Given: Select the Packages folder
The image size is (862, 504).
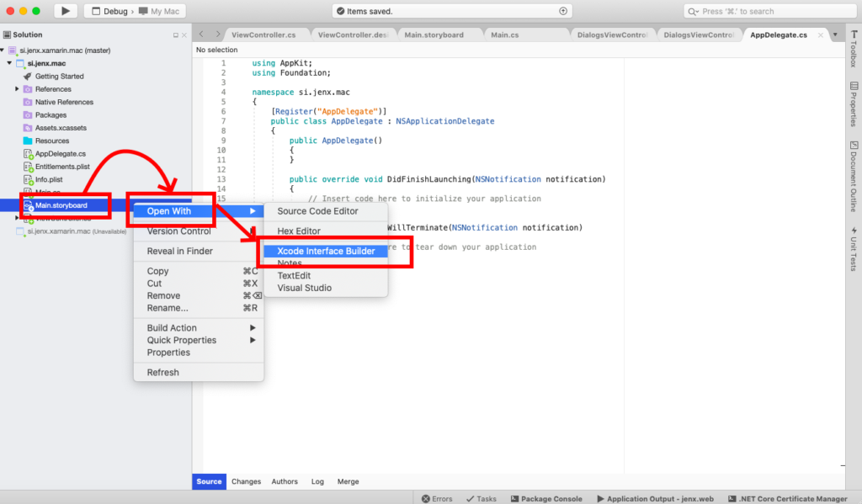Looking at the screenshot, I should (51, 115).
